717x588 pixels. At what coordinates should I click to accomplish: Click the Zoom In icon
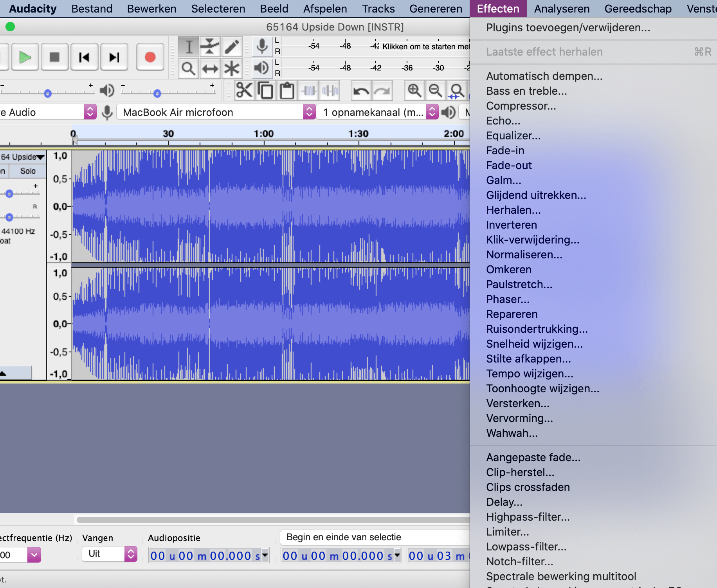pyautogui.click(x=414, y=90)
